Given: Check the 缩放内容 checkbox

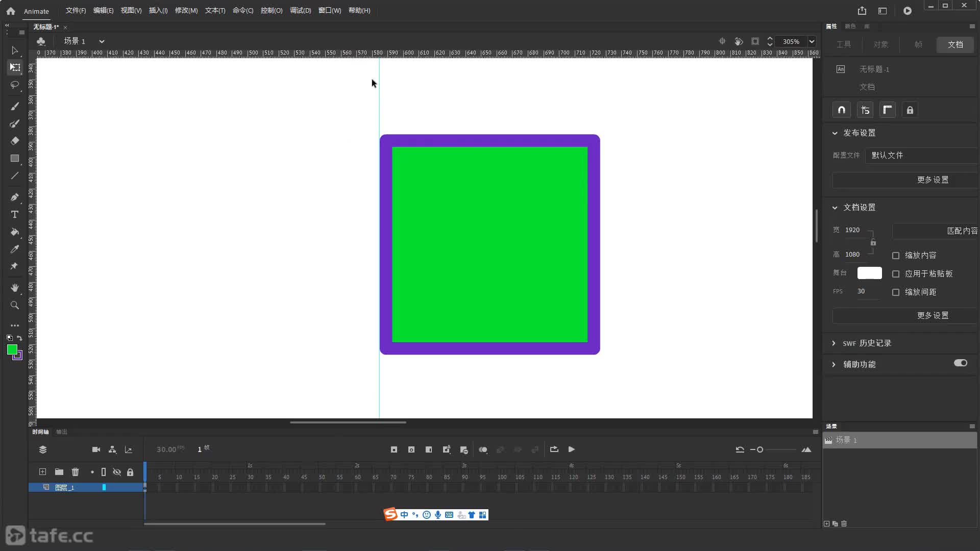Looking at the screenshot, I should coord(895,256).
